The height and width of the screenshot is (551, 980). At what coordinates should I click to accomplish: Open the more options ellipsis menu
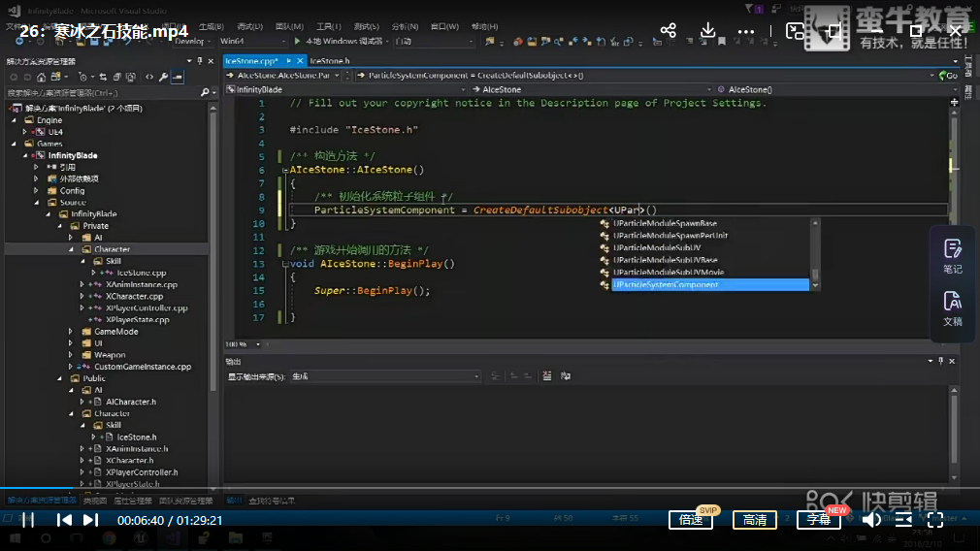pos(746,31)
